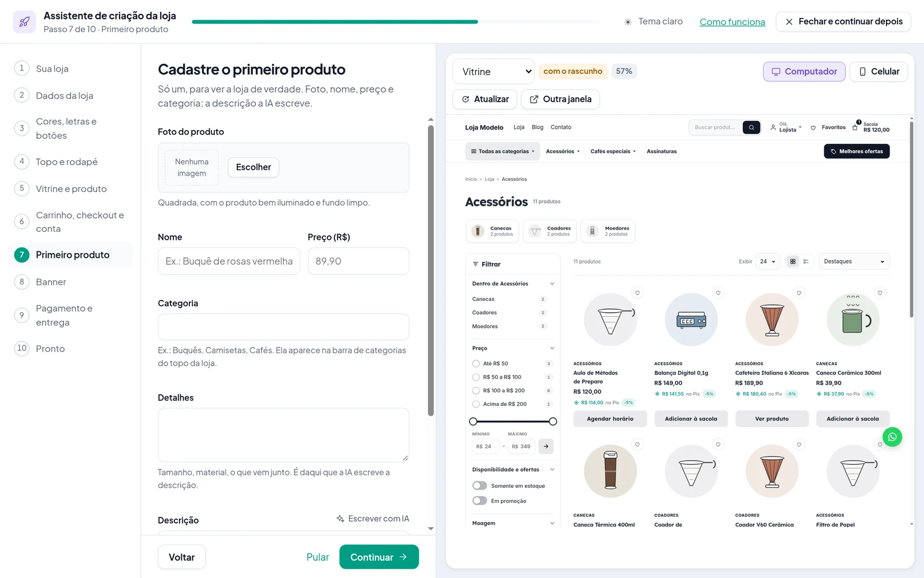Favorite the Balança Digital 0,1g heart icon
This screenshot has width=924, height=578.
pos(718,293)
